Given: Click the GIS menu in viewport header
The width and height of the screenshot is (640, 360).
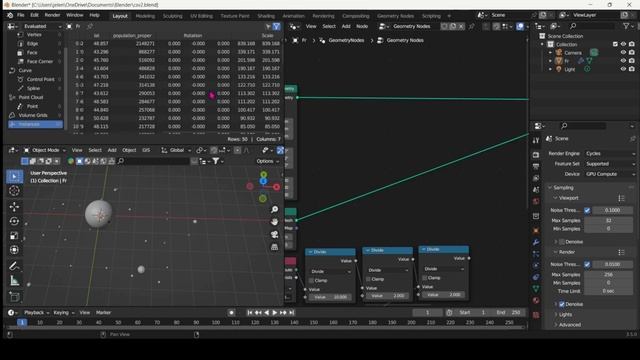Looking at the screenshot, I should 146,150.
